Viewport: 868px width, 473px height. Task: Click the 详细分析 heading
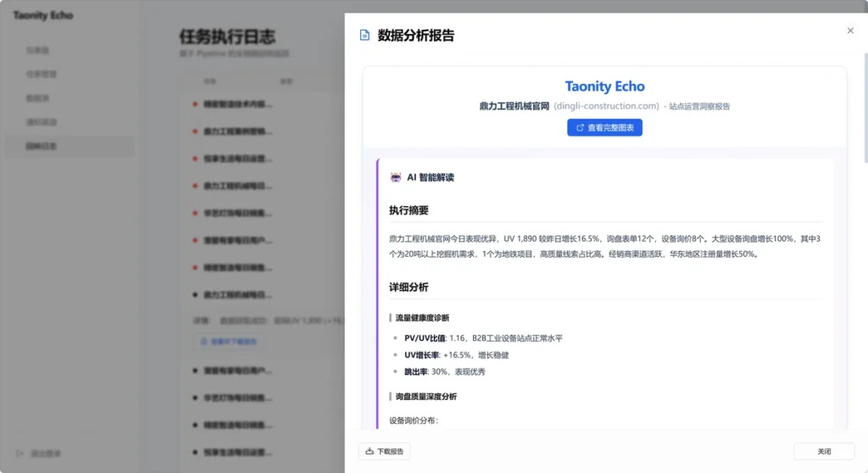pyautogui.click(x=409, y=287)
